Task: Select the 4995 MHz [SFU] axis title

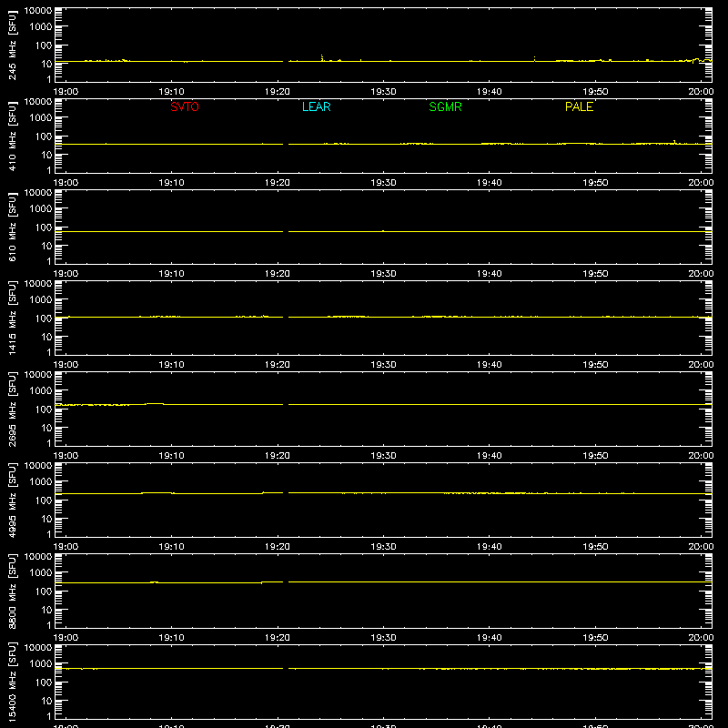Action: 12,500
